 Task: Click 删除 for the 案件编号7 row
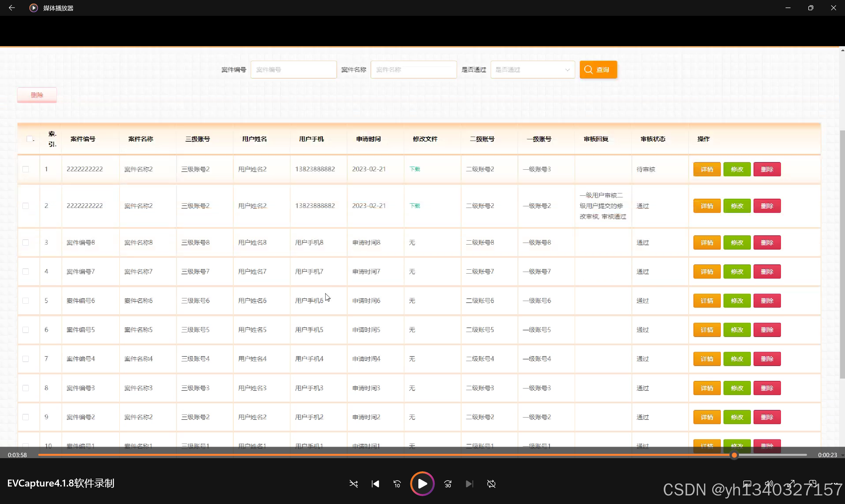coord(767,272)
